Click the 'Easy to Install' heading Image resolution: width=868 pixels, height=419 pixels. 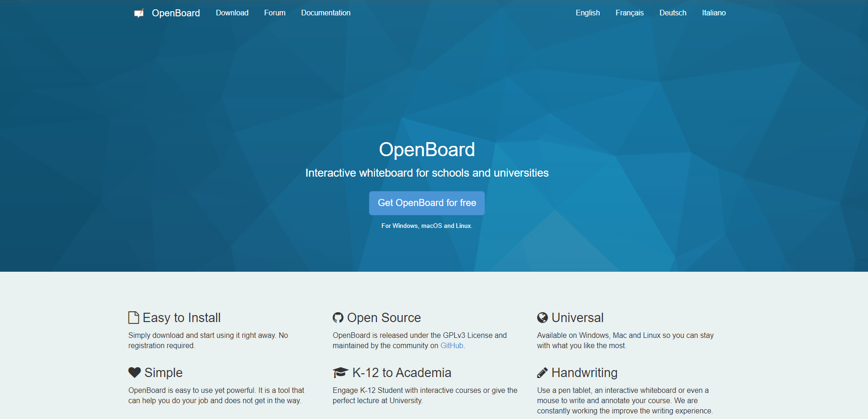coord(182,317)
